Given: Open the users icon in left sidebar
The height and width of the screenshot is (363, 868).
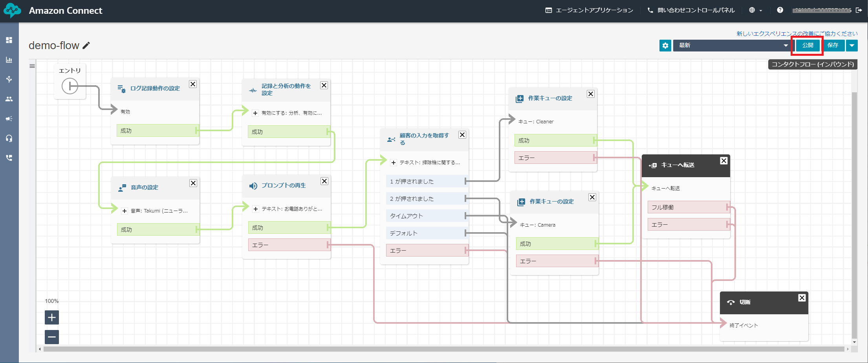Looking at the screenshot, I should pos(9,99).
